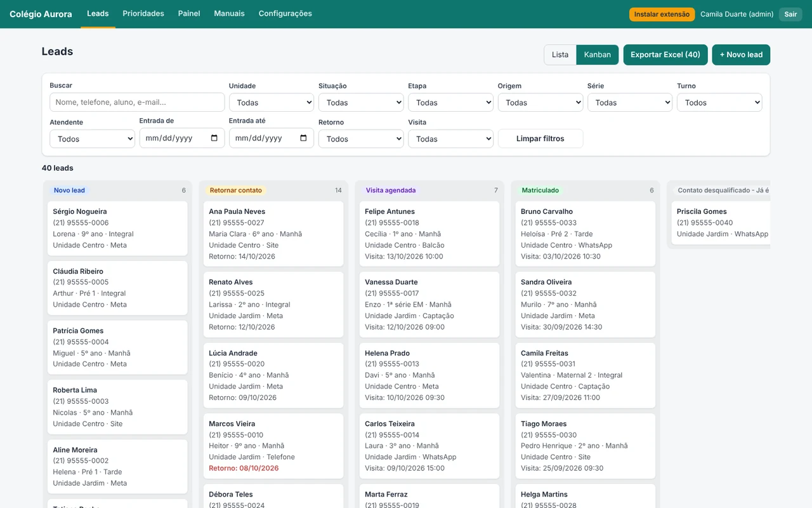Open Camila Freitas lead card
Viewport: 812px width, 508px height.
click(586, 375)
